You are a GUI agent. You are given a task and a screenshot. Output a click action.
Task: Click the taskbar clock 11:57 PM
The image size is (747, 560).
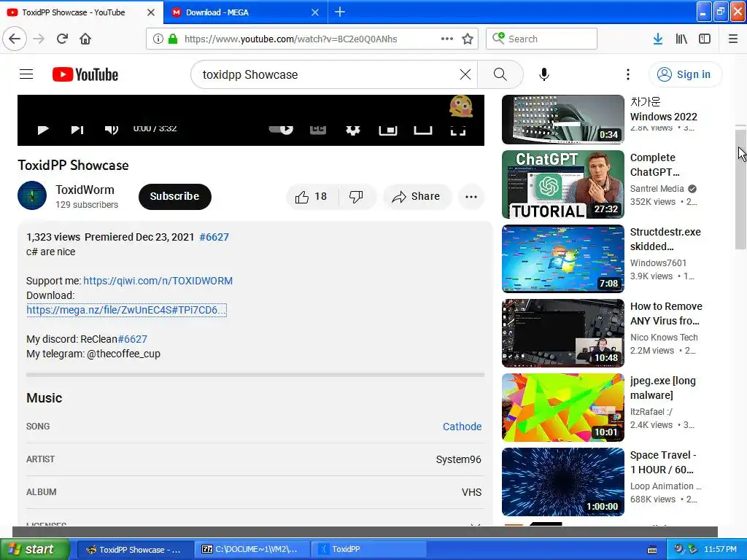tap(720, 550)
